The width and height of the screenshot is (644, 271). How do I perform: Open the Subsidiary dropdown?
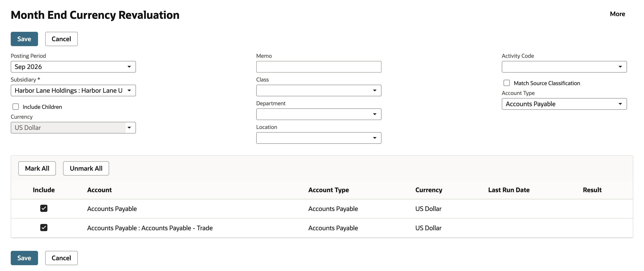coord(73,90)
